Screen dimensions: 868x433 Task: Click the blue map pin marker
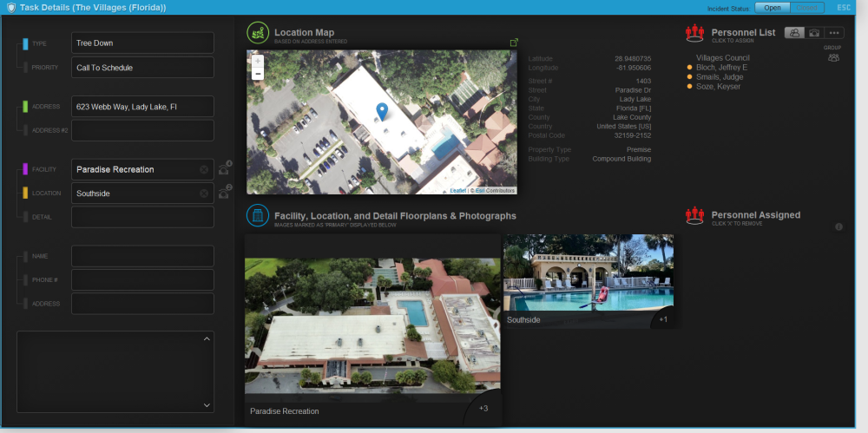coord(381,111)
